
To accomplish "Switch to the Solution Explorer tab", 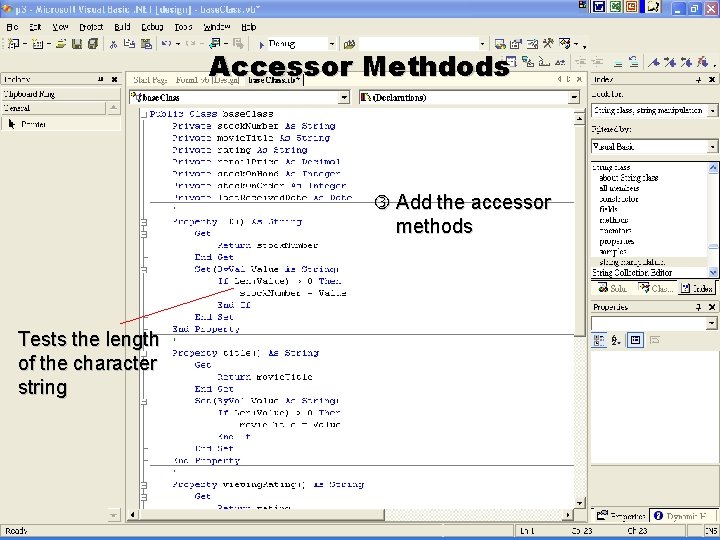I will point(613,288).
